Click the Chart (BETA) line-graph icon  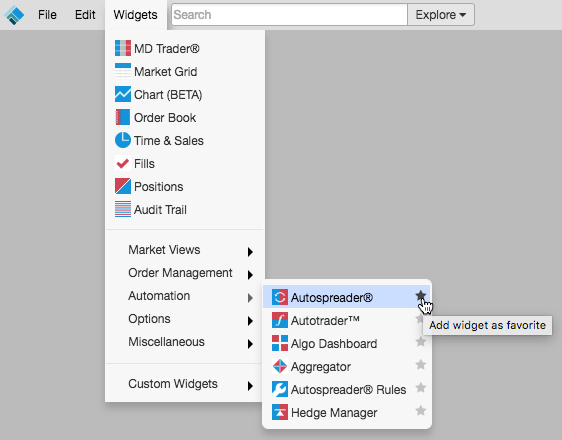tap(123, 94)
